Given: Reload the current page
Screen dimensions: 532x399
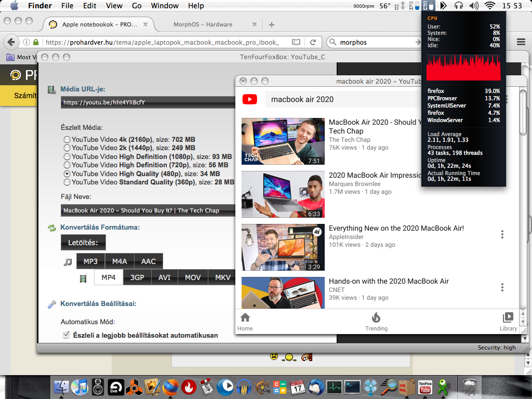Looking at the screenshot, I should click(313, 42).
